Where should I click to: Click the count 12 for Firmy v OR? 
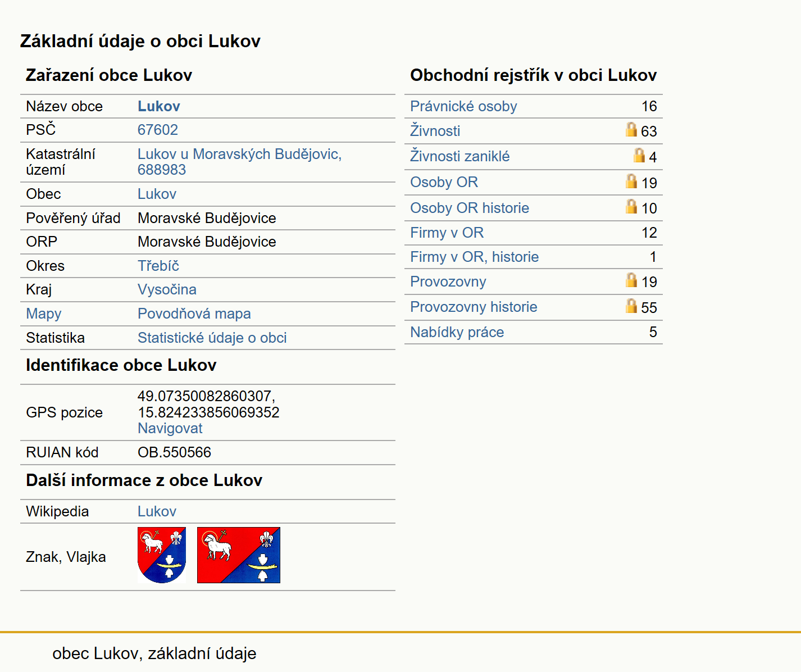pyautogui.click(x=649, y=233)
